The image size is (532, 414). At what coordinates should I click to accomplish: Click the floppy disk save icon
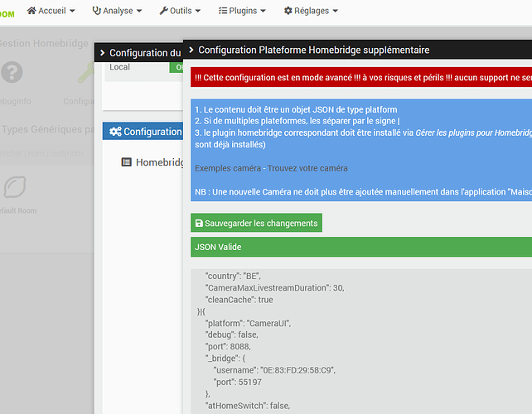[x=199, y=223]
